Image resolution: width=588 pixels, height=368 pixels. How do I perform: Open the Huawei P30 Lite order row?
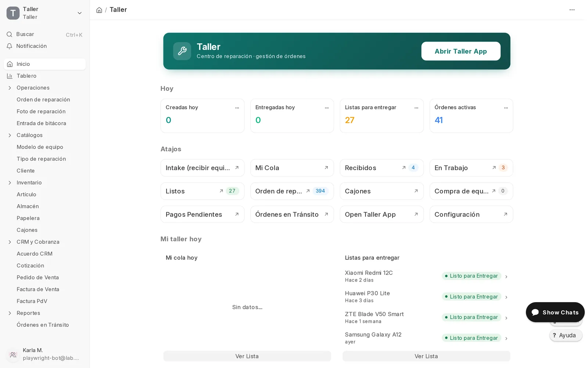tap(426, 297)
